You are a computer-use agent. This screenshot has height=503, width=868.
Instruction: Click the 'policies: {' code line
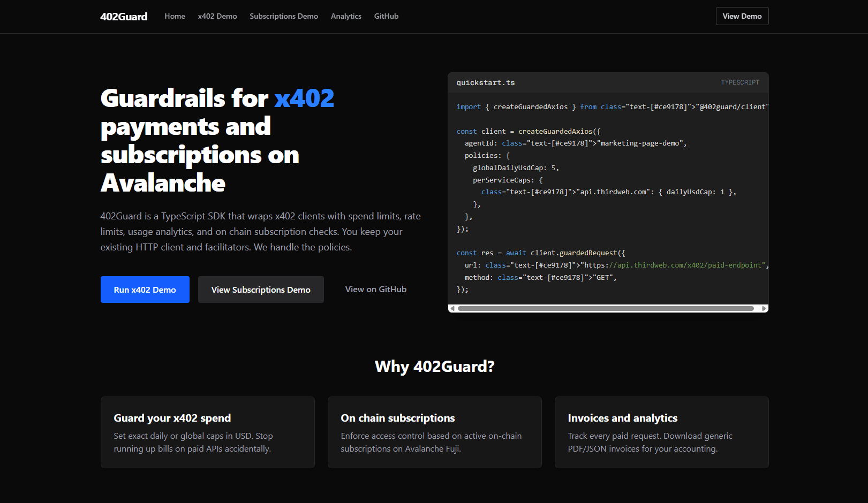tap(487, 155)
